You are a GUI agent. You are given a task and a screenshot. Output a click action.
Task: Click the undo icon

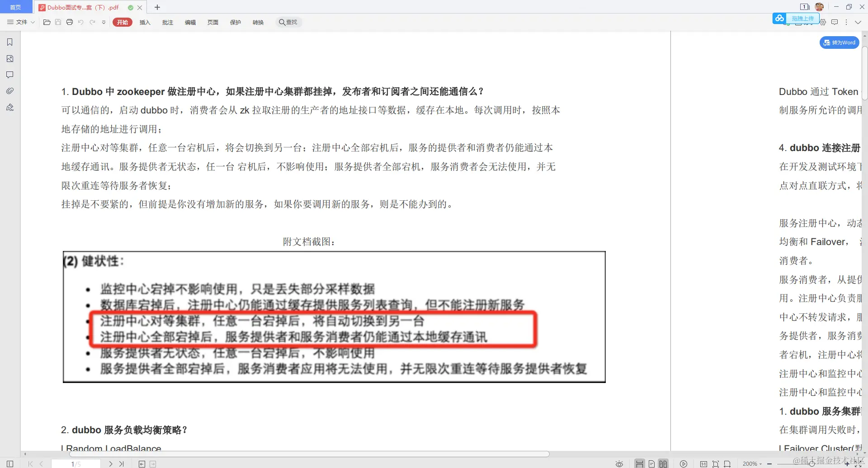(x=80, y=22)
